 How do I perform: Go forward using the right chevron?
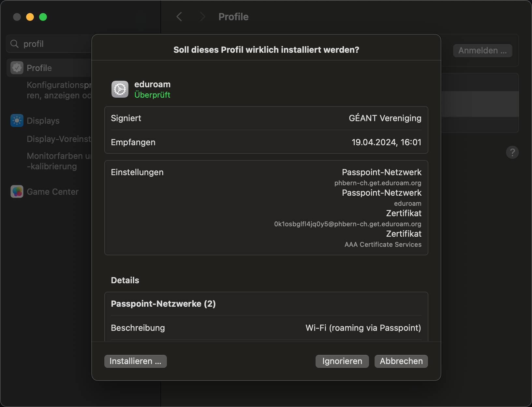point(202,17)
